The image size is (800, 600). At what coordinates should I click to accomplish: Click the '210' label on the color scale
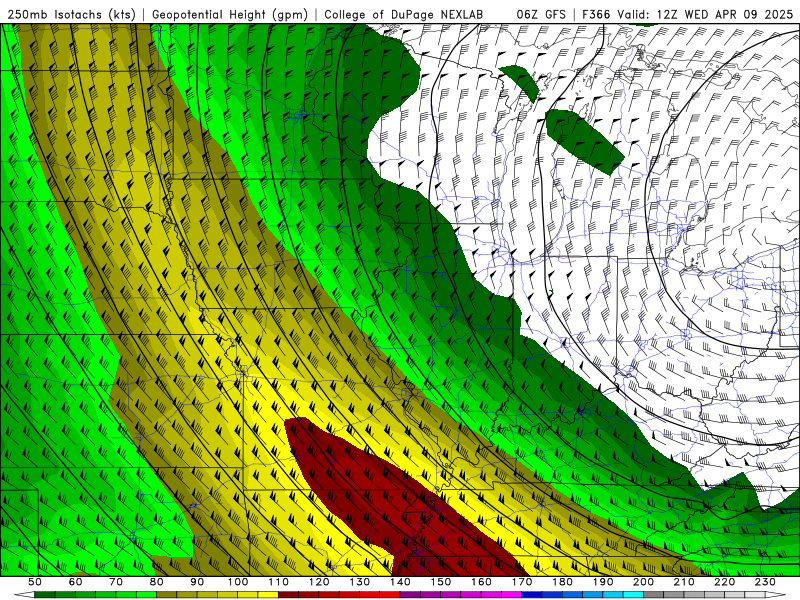(x=684, y=582)
